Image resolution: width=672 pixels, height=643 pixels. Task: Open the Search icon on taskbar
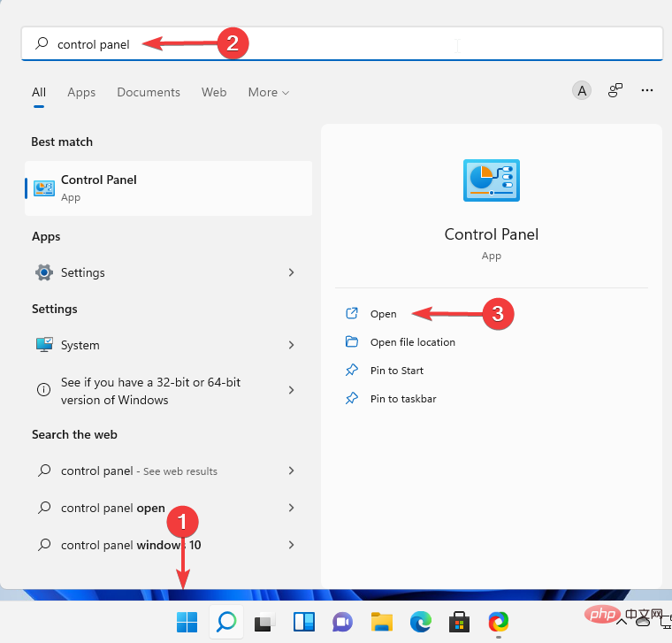[x=226, y=622]
